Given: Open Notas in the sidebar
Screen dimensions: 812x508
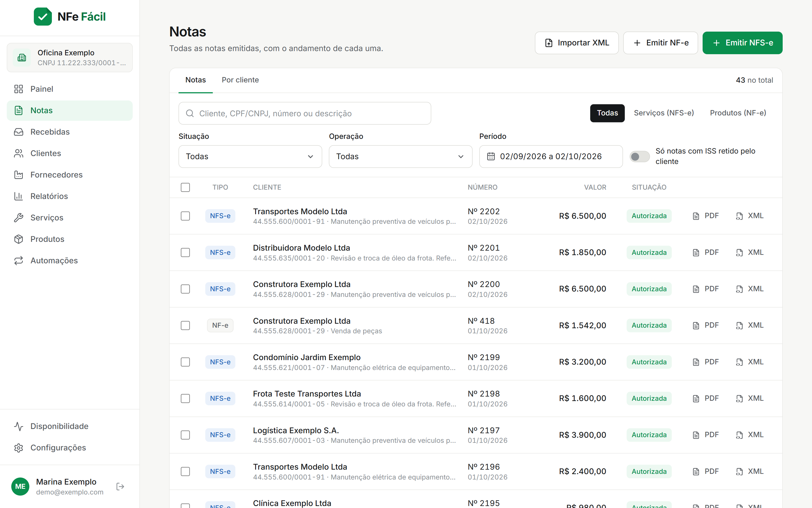Looking at the screenshot, I should point(69,111).
